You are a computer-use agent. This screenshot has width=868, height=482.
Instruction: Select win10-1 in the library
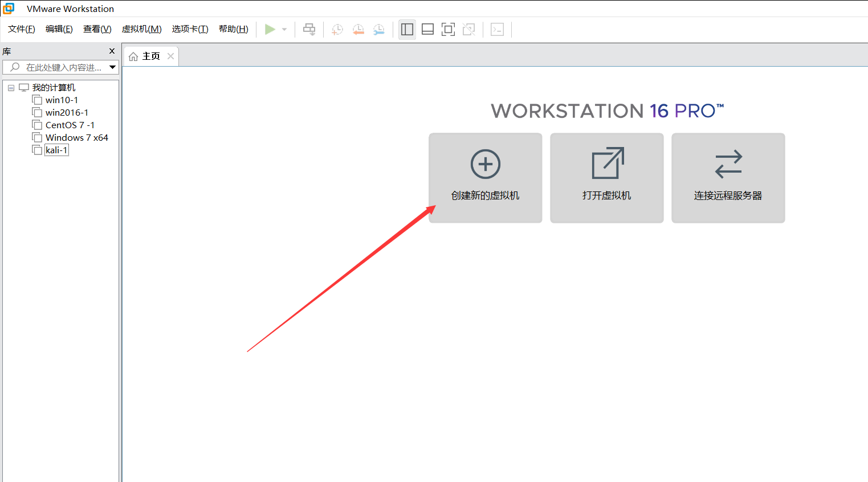[62, 100]
